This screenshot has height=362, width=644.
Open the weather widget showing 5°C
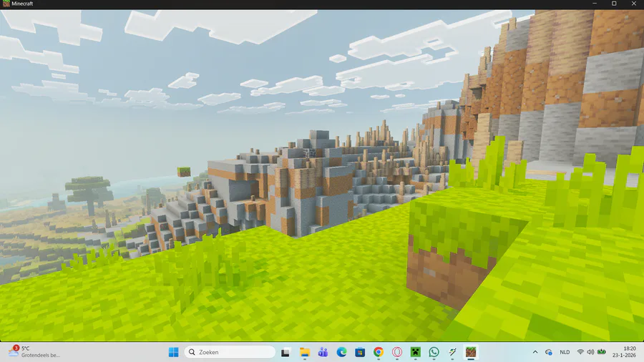pyautogui.click(x=34, y=352)
